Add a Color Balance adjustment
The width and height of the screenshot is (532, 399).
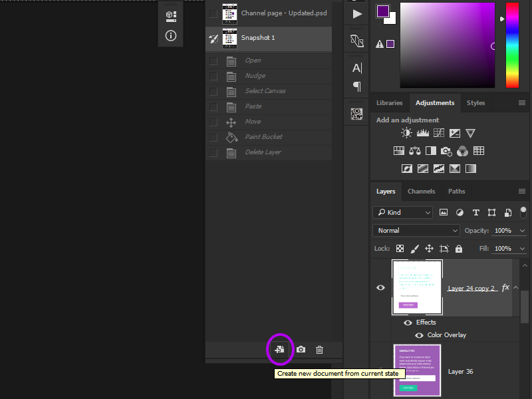(x=414, y=151)
